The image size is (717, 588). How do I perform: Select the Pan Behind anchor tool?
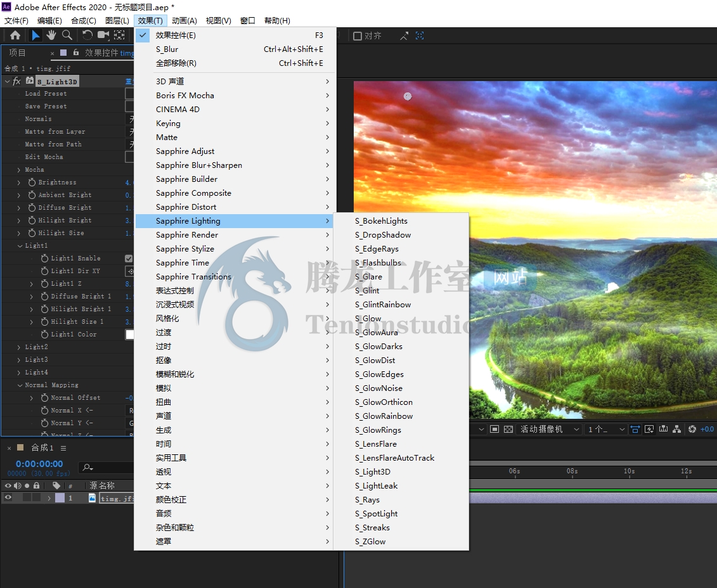119,35
